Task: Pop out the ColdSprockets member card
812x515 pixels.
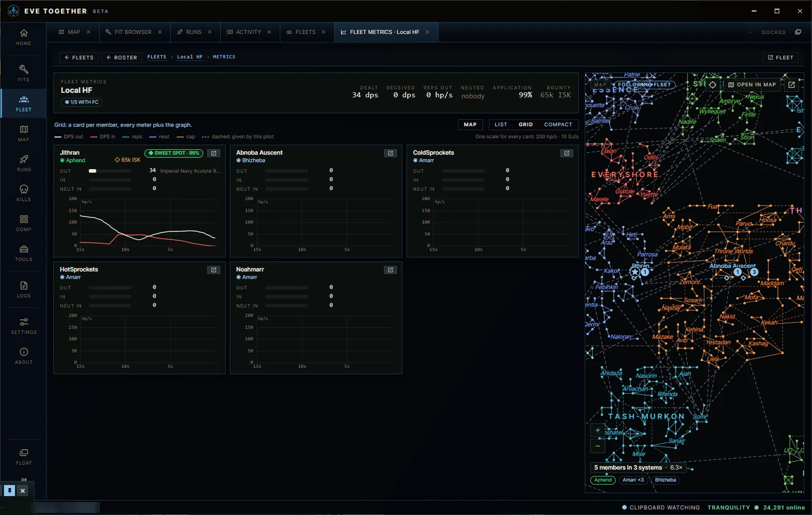Action: point(567,153)
